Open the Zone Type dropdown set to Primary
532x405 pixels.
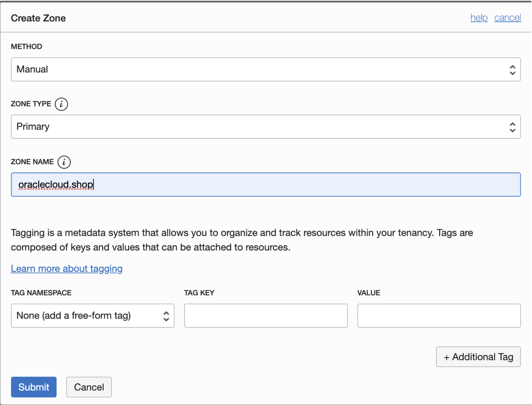point(266,127)
